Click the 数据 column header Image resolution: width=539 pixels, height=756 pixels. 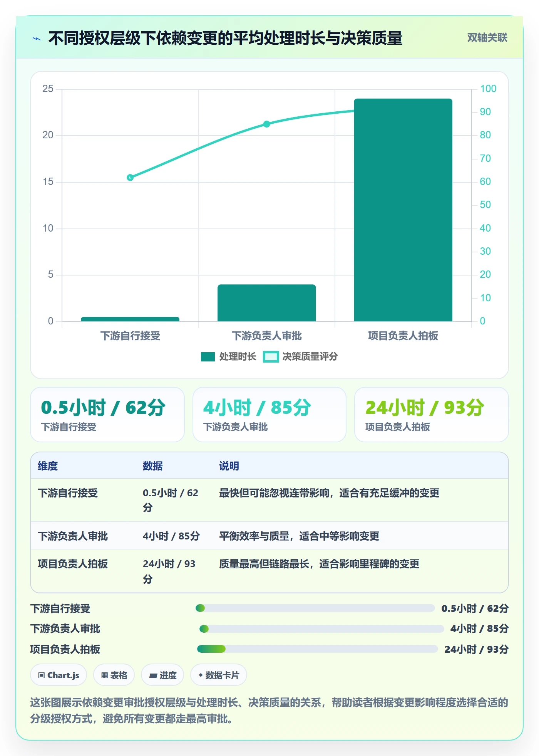[x=153, y=466]
